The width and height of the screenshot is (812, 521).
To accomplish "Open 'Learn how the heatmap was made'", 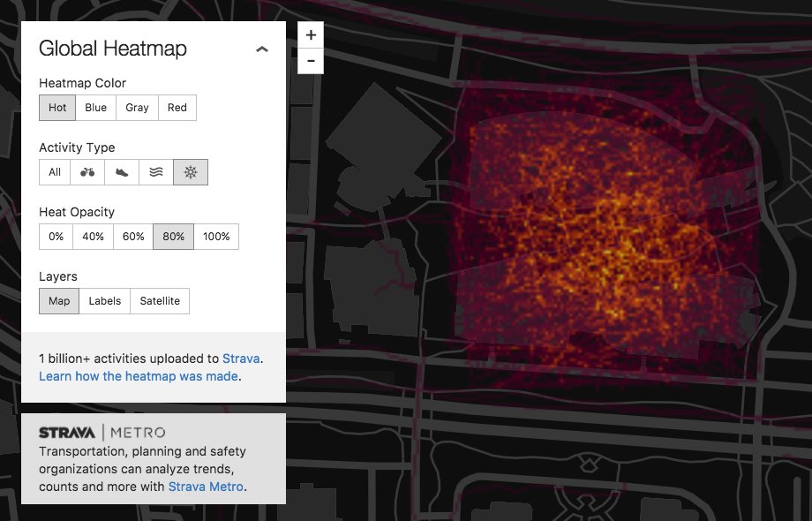I will [139, 376].
